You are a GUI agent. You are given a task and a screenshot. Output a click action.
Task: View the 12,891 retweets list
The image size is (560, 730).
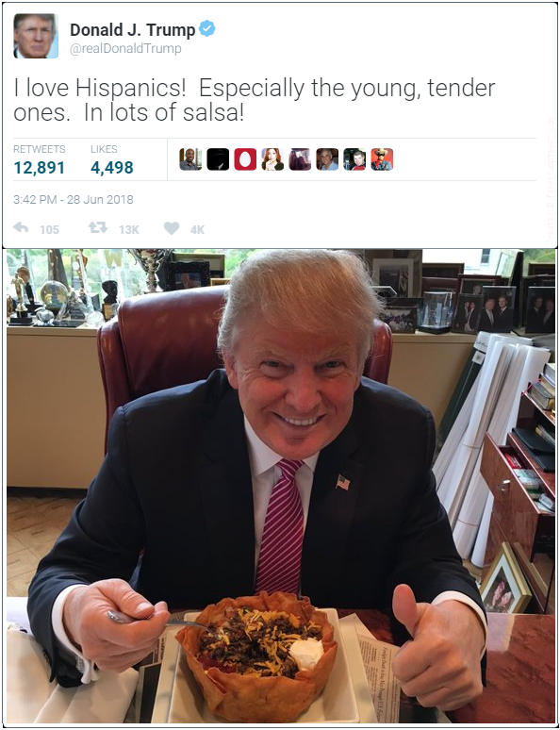39,160
